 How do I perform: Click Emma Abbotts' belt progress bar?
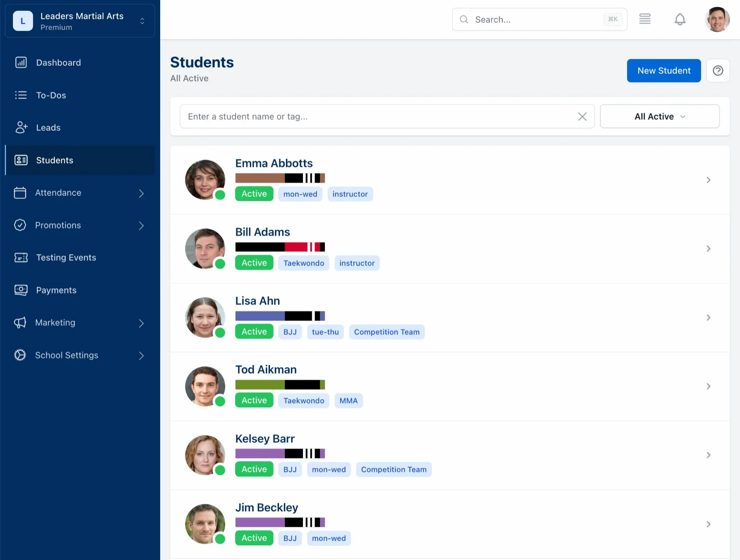(x=280, y=178)
